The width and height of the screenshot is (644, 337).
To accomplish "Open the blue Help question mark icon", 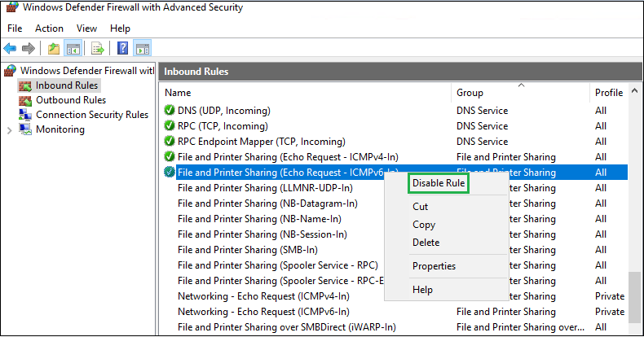I will tap(122, 49).
